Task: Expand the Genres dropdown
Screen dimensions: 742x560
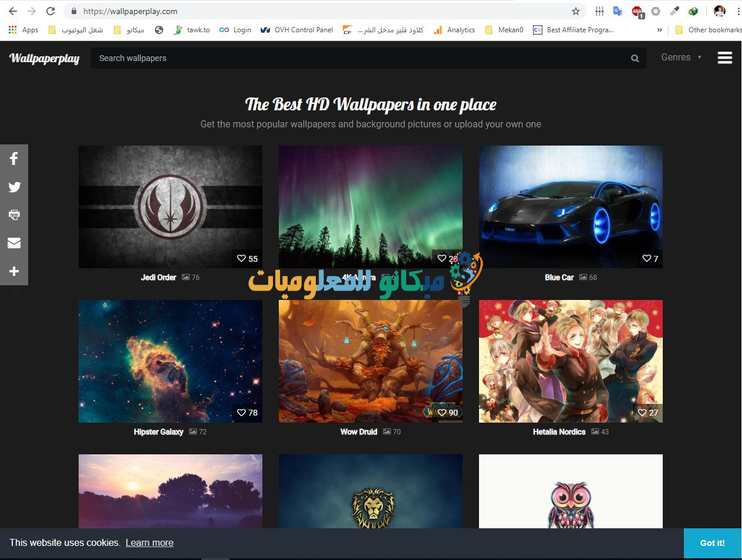Action: pos(681,58)
